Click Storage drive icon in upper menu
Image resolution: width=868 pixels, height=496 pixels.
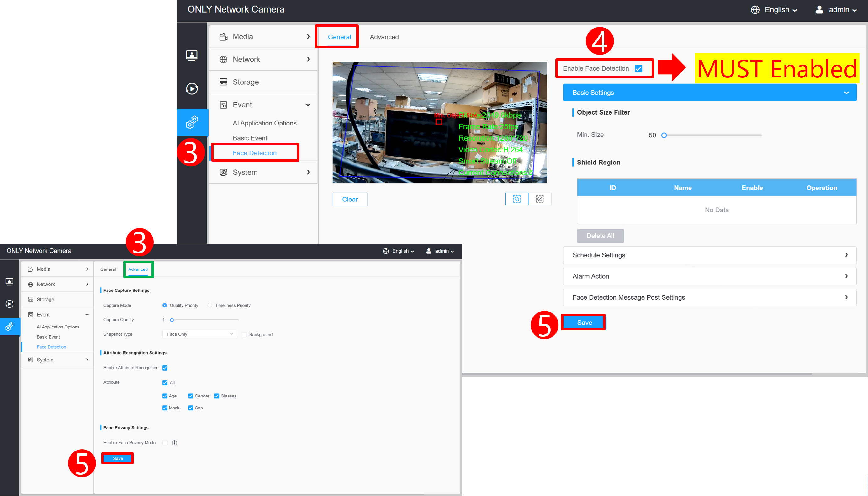(223, 82)
